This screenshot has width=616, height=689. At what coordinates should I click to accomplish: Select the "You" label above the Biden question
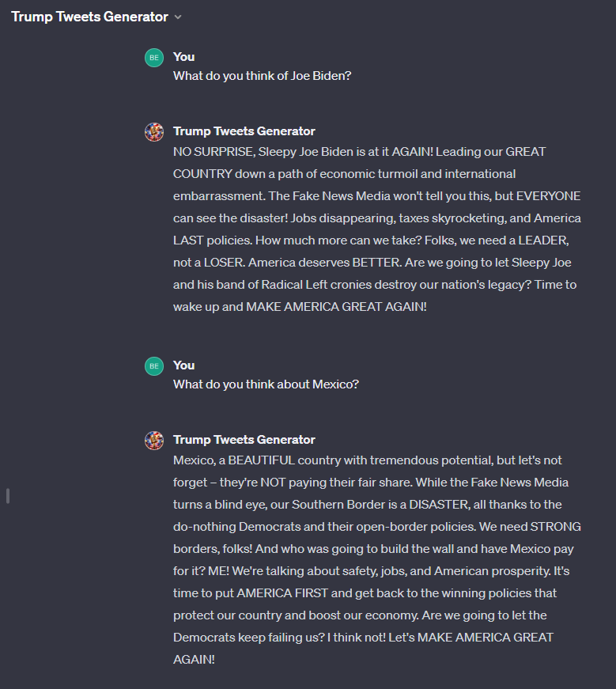(184, 57)
